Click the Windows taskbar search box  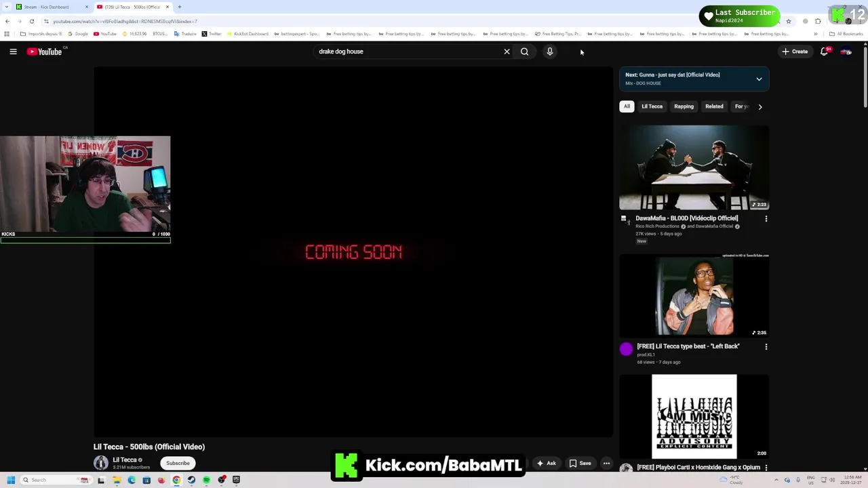[x=56, y=480]
